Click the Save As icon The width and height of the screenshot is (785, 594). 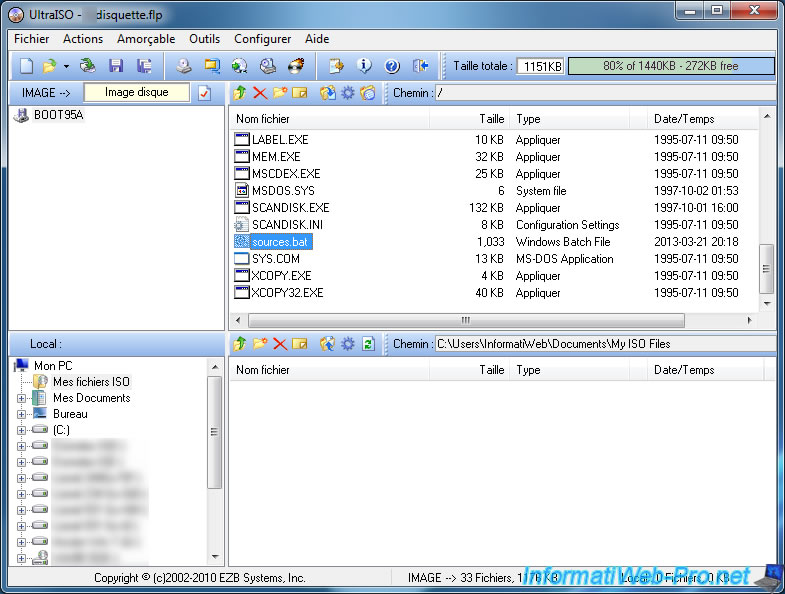click(x=144, y=66)
